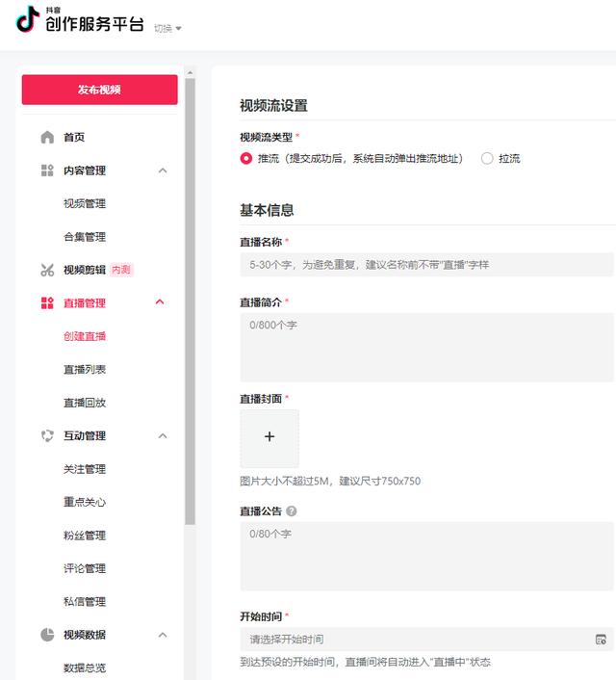Click the red 直播管理 icon

47,303
